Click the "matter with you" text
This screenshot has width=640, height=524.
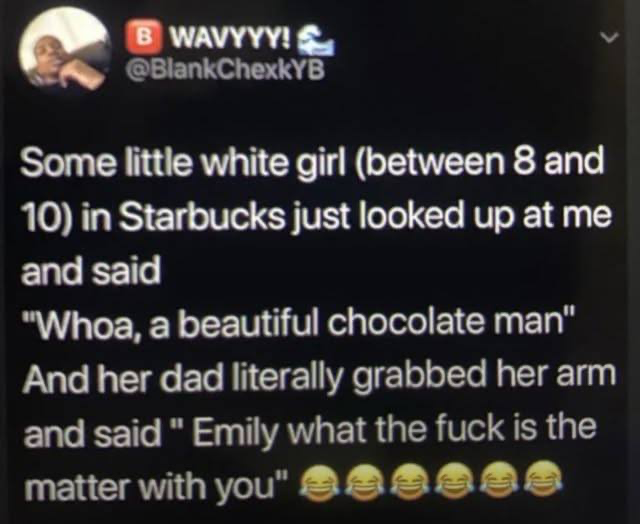[x=156, y=486]
